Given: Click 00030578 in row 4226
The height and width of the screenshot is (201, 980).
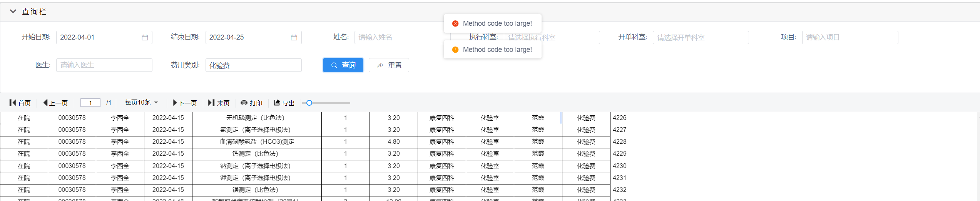Looking at the screenshot, I should [x=72, y=118].
